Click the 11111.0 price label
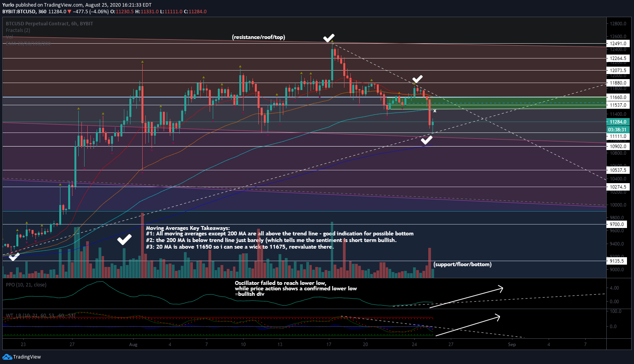Image resolution: width=634 pixels, height=364 pixels. [x=618, y=136]
